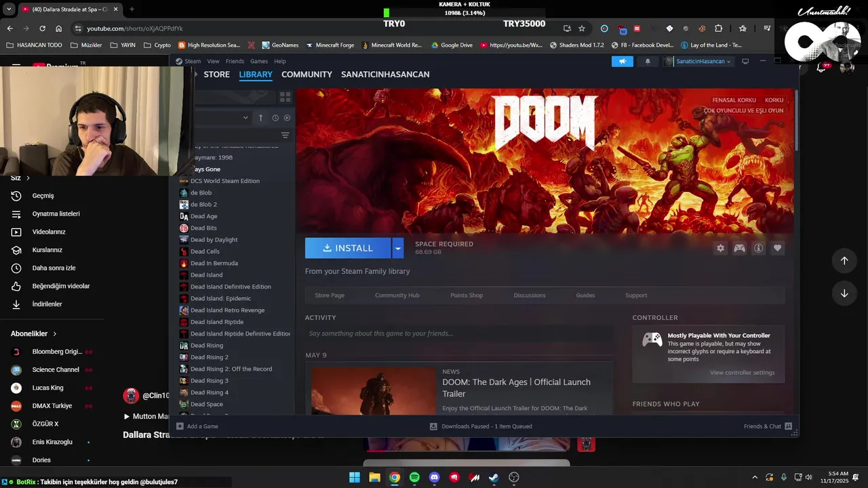Screen dimensions: 868x488
Task: Click the YouTube Shorts up arrow
Action: point(844,261)
